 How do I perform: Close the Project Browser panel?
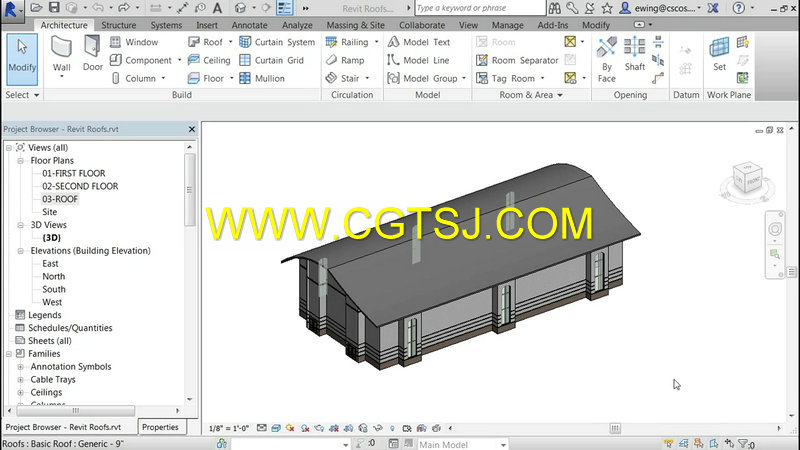click(x=192, y=129)
